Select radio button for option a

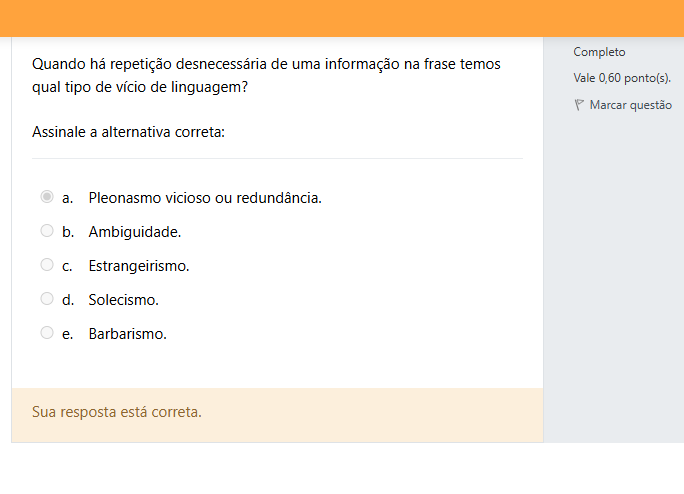pos(47,197)
